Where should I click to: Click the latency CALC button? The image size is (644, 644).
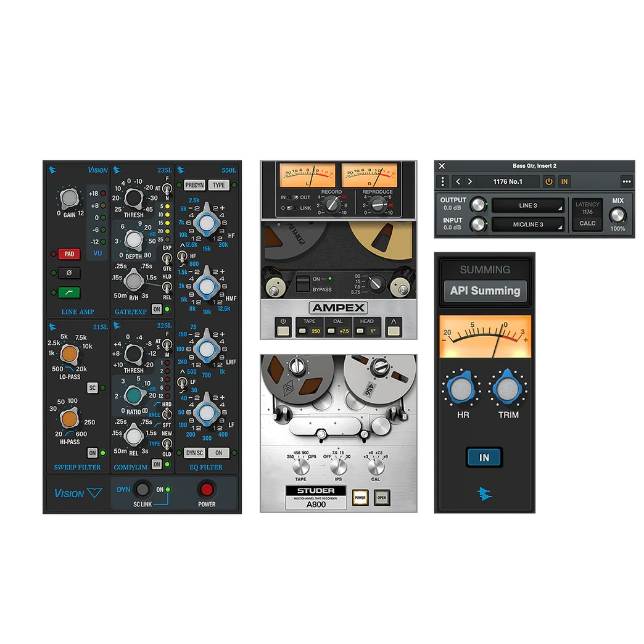(x=587, y=223)
